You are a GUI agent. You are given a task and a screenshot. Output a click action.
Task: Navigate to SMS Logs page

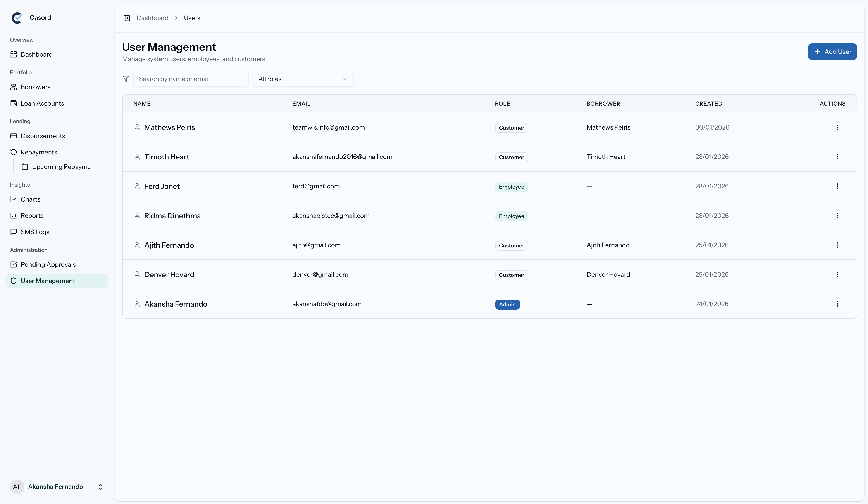tap(35, 232)
